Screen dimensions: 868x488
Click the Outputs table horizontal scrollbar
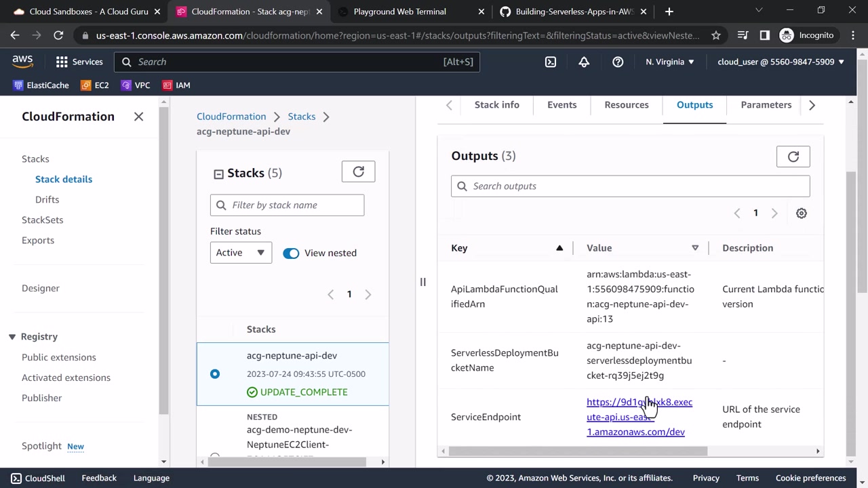click(x=578, y=451)
